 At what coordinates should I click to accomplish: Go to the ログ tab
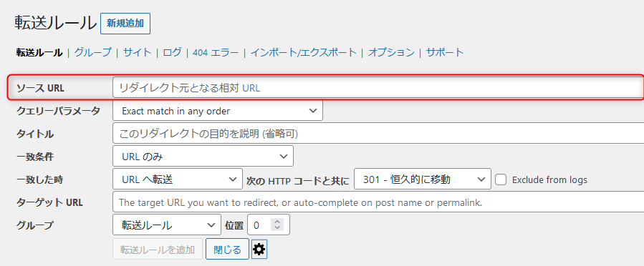[172, 52]
